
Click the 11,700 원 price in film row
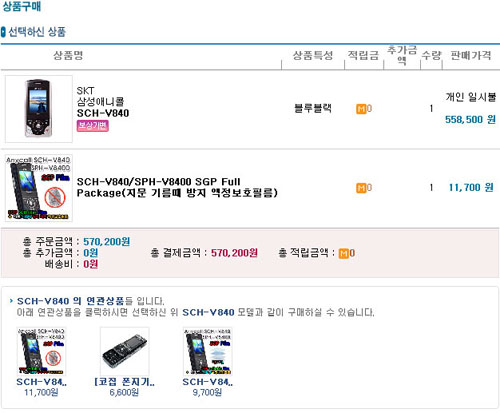pyautogui.click(x=471, y=187)
